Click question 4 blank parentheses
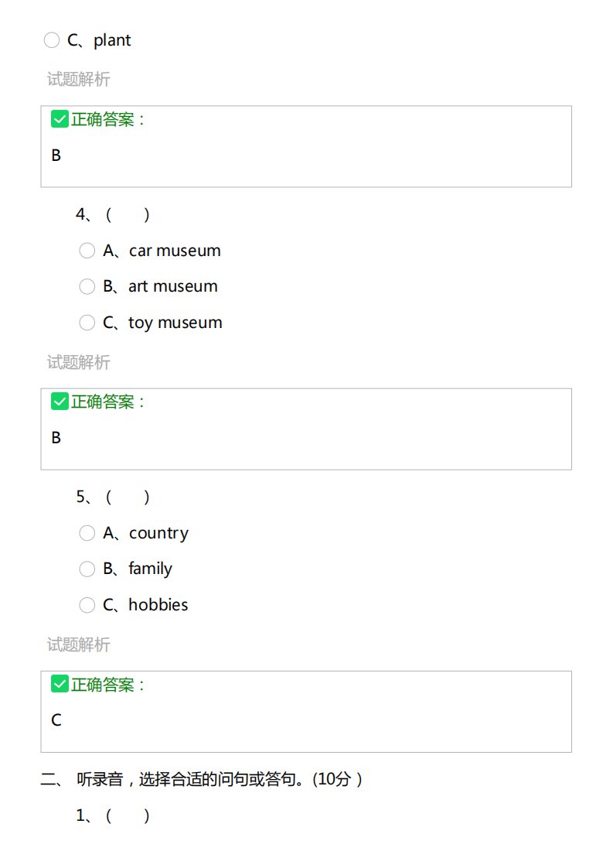The height and width of the screenshot is (868, 613). (x=128, y=214)
